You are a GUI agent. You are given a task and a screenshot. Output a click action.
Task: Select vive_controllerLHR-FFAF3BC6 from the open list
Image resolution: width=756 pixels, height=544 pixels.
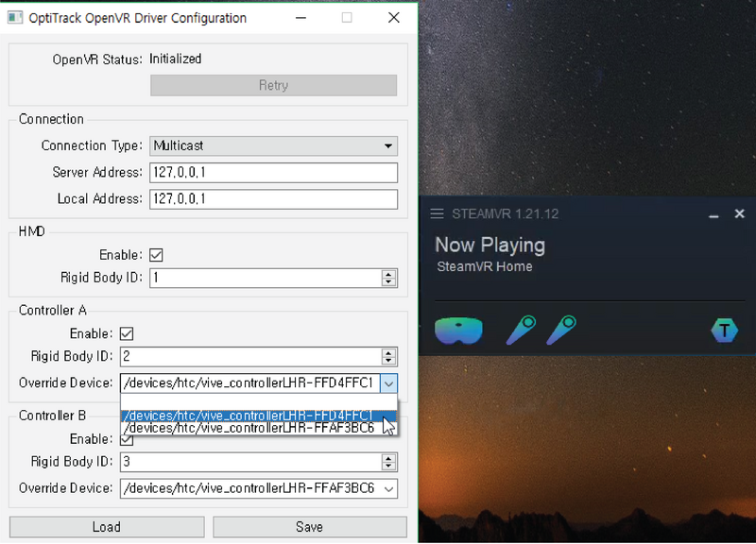click(265, 428)
